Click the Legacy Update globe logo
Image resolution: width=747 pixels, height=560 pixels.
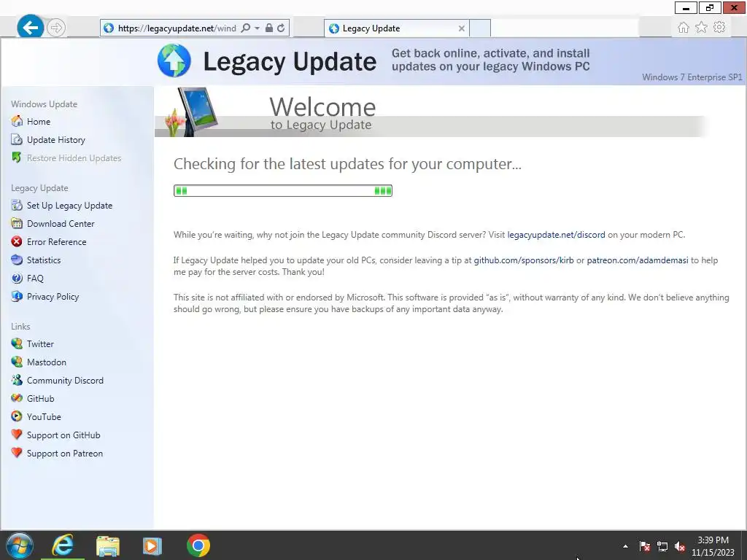coord(174,61)
